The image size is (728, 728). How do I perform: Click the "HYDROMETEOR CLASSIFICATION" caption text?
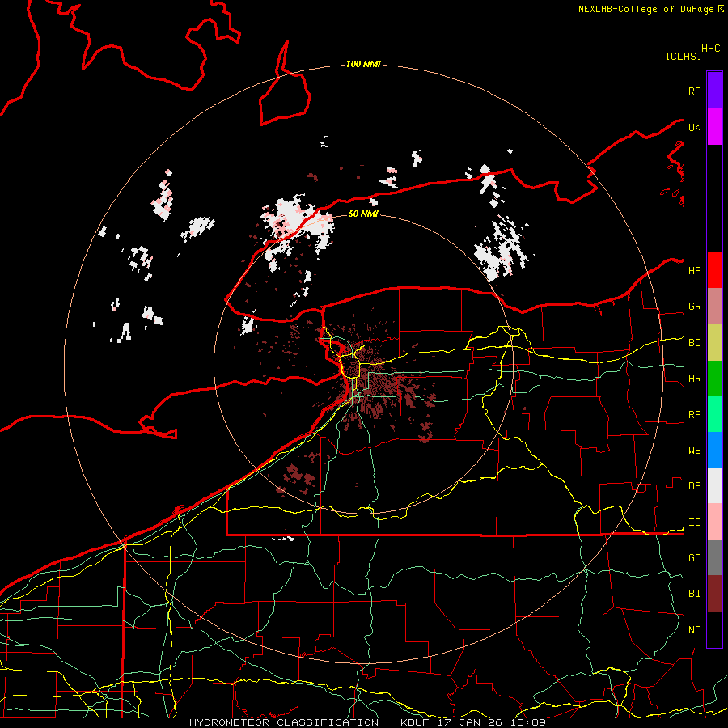pos(284,722)
